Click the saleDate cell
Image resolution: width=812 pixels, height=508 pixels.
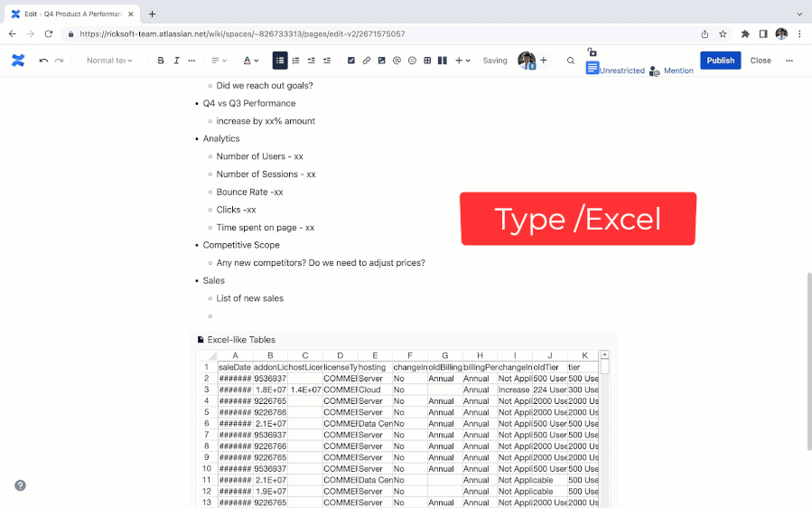235,367
